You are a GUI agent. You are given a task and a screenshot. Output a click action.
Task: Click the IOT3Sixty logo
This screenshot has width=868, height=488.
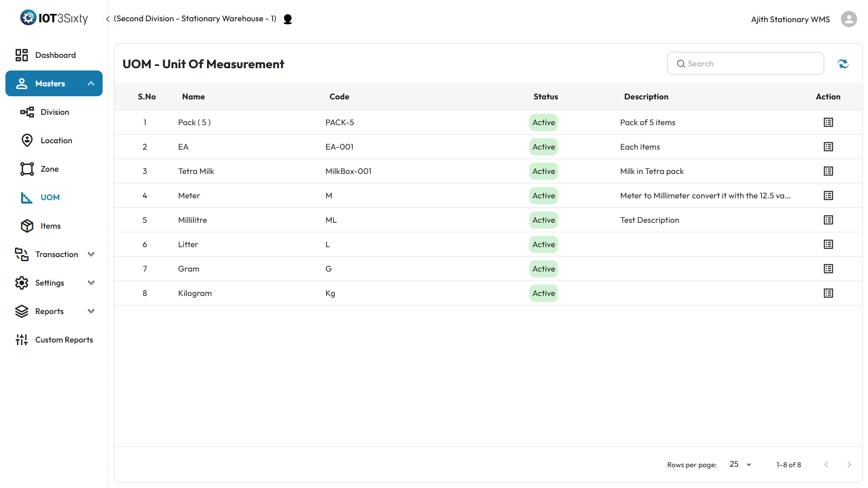pos(54,18)
